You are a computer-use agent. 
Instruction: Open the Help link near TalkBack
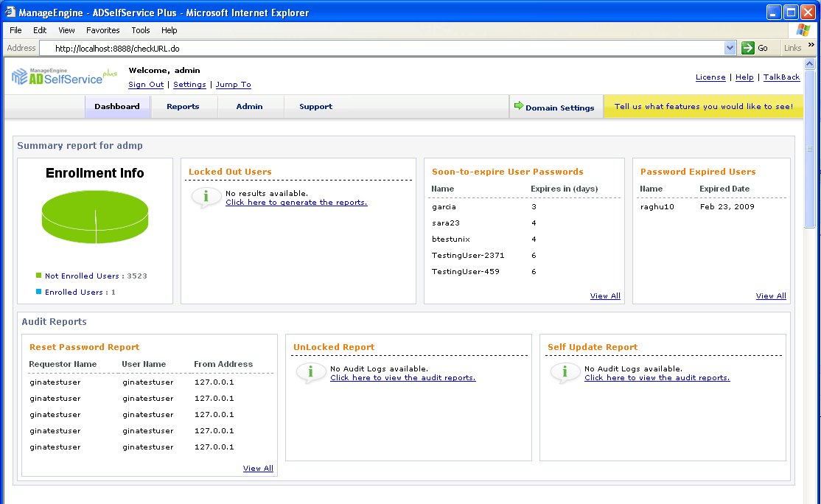pos(744,77)
